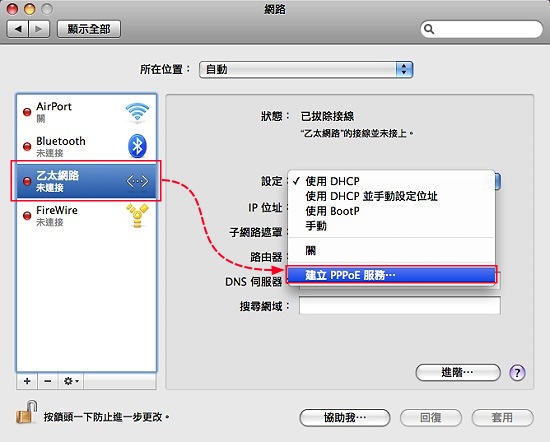The width and height of the screenshot is (550, 442).
Task: Click the search field in toolbar
Action: [482, 29]
